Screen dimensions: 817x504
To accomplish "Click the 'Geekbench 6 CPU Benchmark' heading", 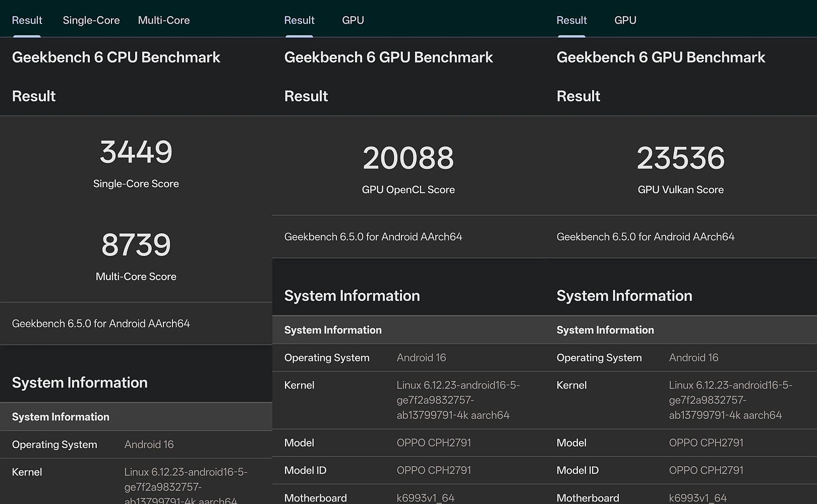I will (116, 57).
